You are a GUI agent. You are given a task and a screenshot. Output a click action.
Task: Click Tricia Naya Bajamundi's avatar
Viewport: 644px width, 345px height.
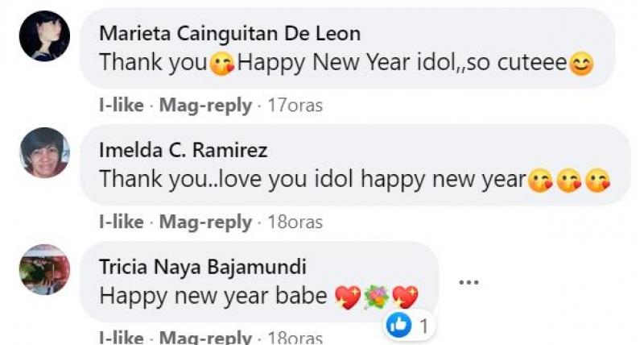coord(44,270)
